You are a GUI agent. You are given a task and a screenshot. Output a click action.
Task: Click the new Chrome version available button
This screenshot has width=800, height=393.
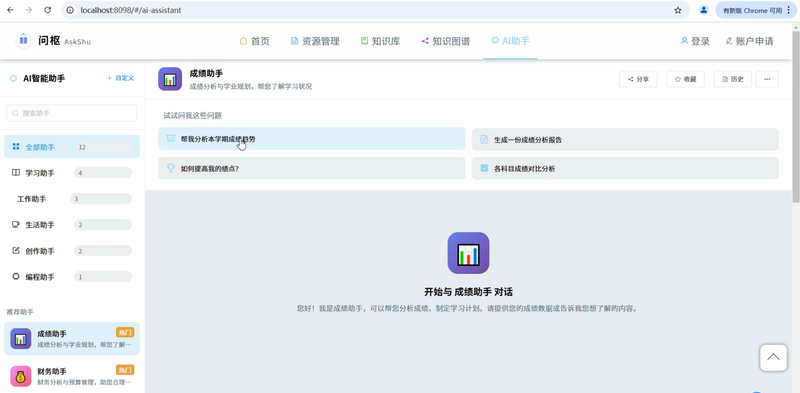click(x=757, y=10)
